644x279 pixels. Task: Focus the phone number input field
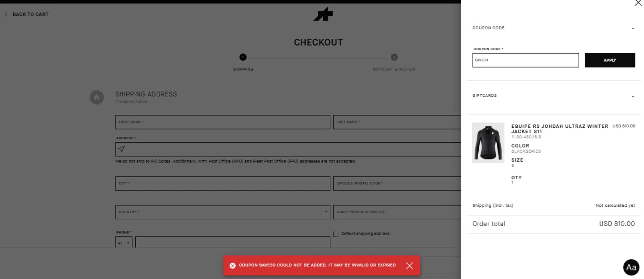233,242
